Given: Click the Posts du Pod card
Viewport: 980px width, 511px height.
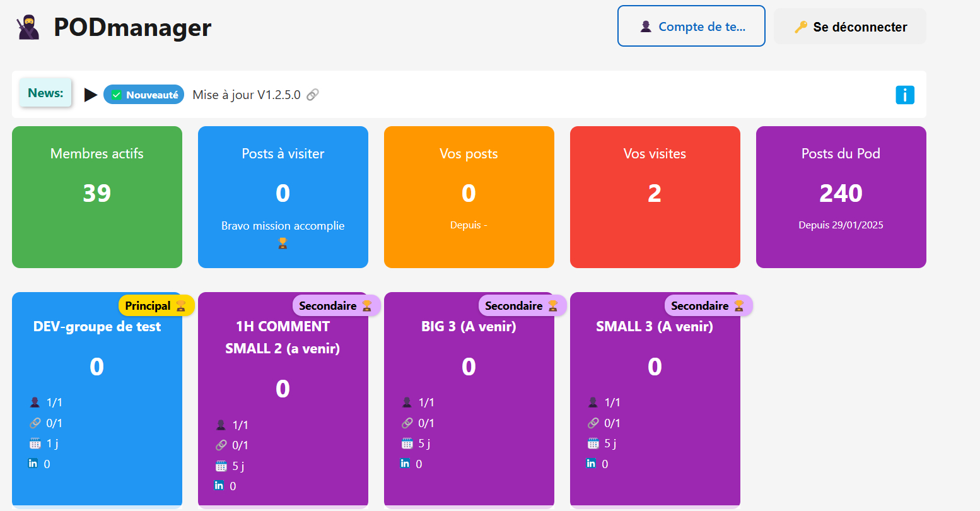Looking at the screenshot, I should 841,196.
